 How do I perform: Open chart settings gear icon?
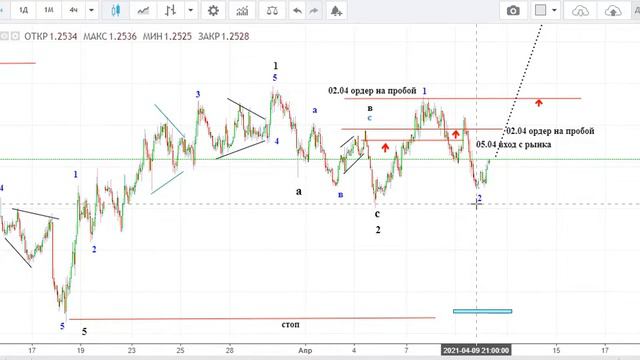(213, 10)
